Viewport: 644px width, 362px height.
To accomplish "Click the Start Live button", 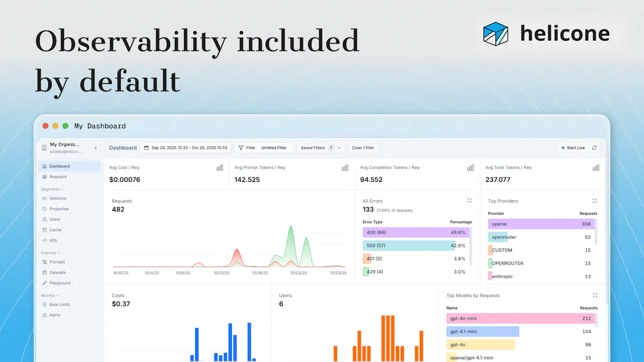I will (x=573, y=147).
